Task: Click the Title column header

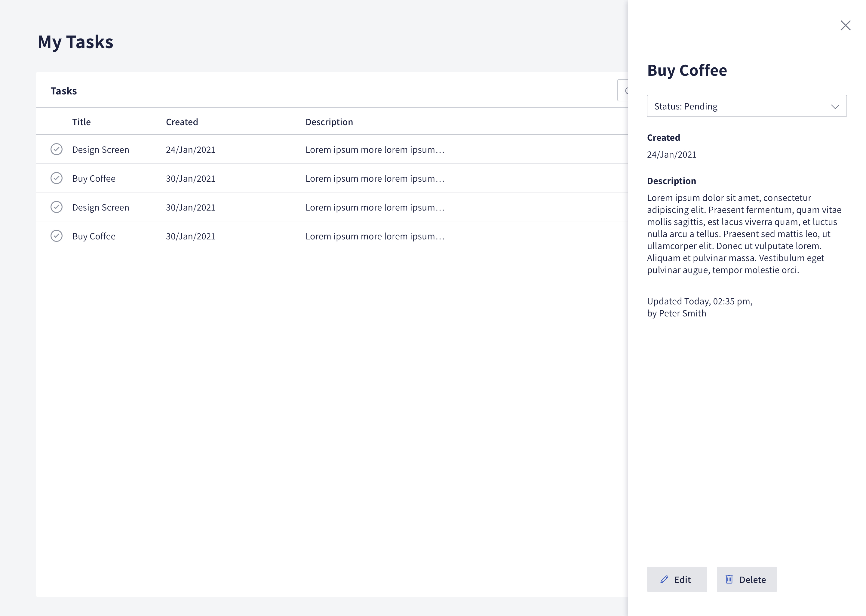Action: [81, 122]
